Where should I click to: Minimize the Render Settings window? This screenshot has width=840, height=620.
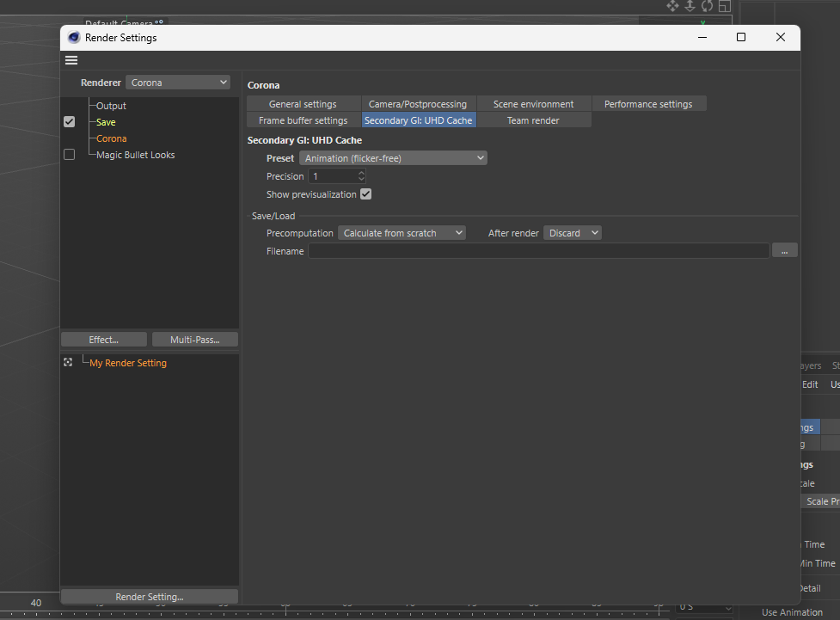[702, 38]
